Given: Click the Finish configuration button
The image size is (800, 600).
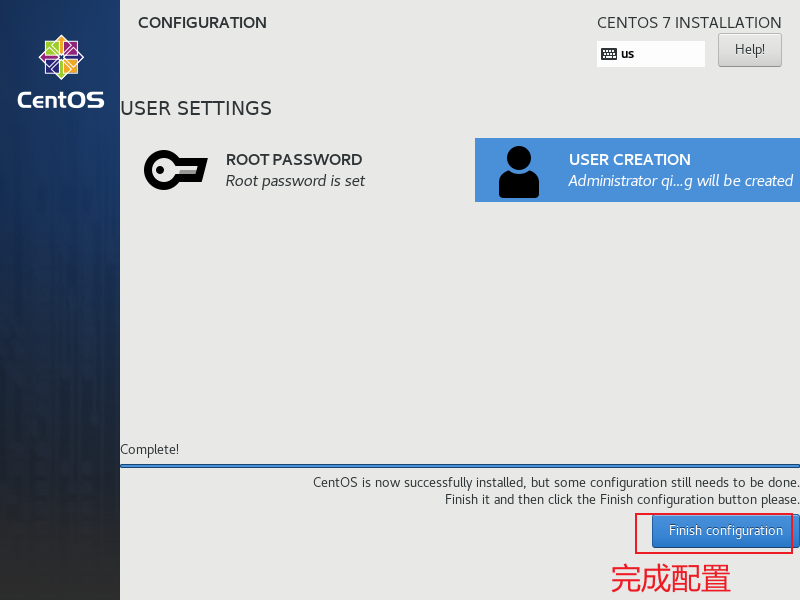Looking at the screenshot, I should (725, 531).
